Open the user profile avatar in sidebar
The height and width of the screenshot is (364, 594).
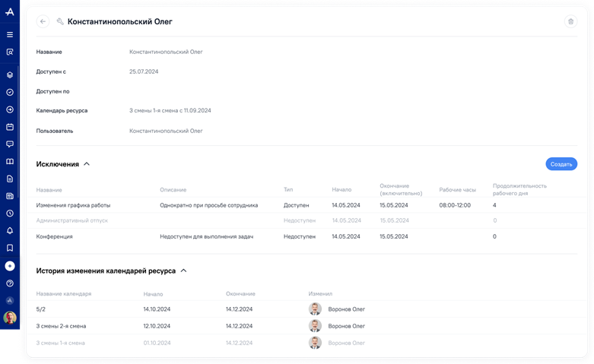(10, 318)
